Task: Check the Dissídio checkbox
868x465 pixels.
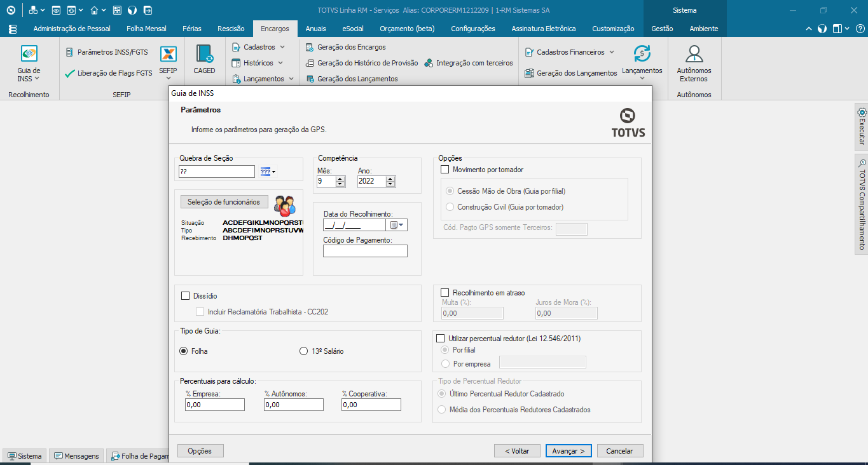Action: [186, 295]
